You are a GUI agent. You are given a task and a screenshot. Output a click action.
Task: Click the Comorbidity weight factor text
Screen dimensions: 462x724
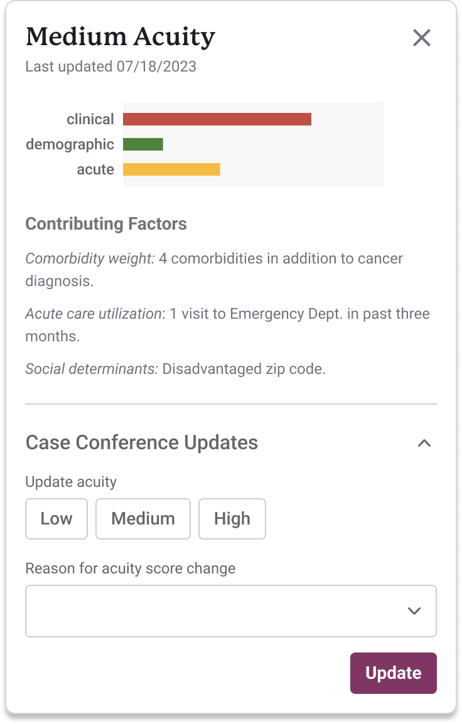[x=214, y=270]
